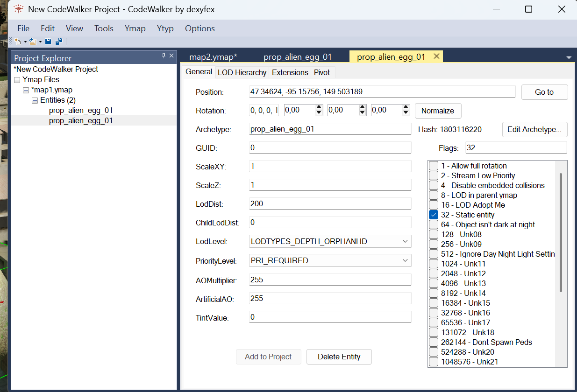The height and width of the screenshot is (392, 577).
Task: Click the Normalize rotation button
Action: click(x=438, y=111)
